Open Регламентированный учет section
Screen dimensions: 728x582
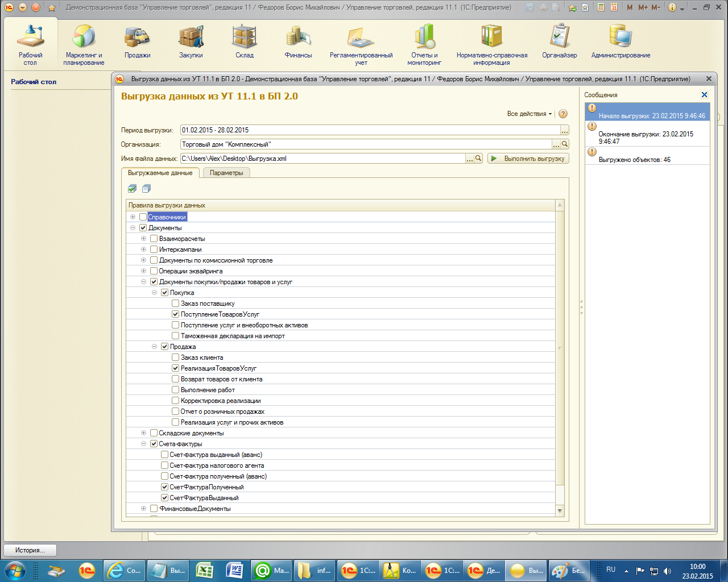pyautogui.click(x=361, y=45)
